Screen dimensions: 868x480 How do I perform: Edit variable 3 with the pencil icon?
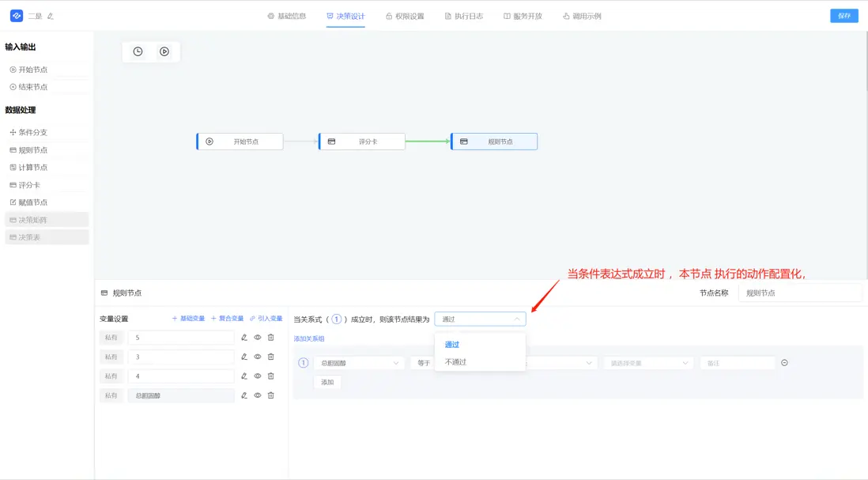tap(244, 357)
